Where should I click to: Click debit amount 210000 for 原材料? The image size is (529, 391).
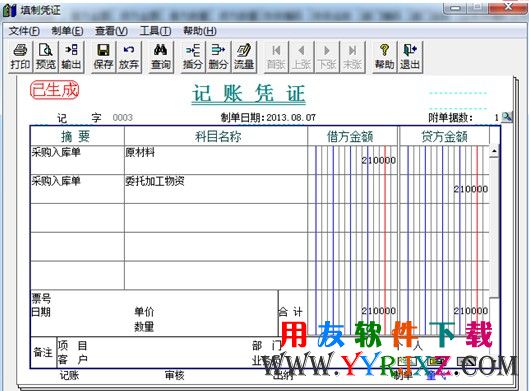pos(378,160)
